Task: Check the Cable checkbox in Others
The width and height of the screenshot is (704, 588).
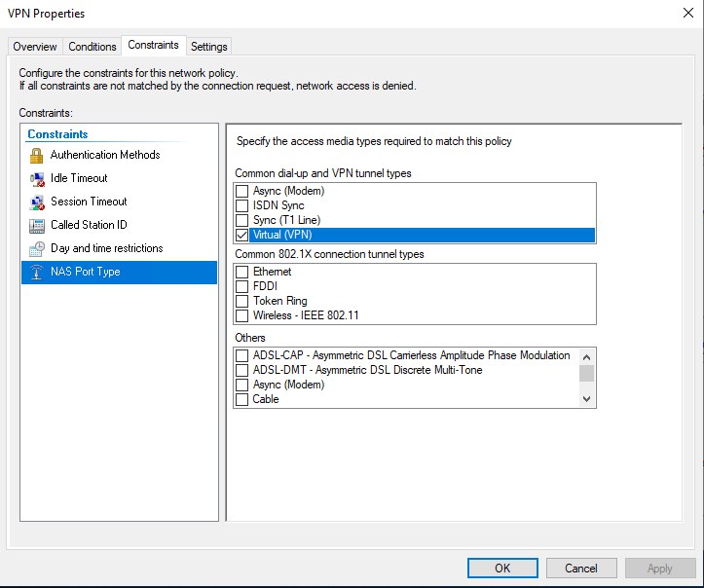Action: (x=242, y=399)
